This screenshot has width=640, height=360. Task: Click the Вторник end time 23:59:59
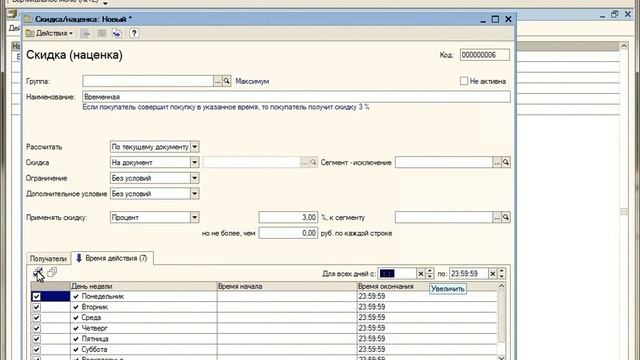pos(427,307)
